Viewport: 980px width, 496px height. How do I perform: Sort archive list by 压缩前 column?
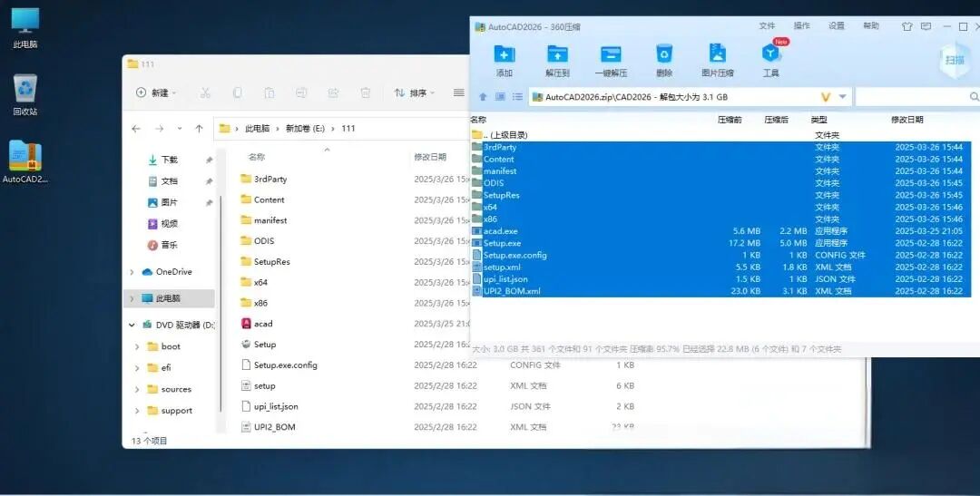pyautogui.click(x=730, y=120)
